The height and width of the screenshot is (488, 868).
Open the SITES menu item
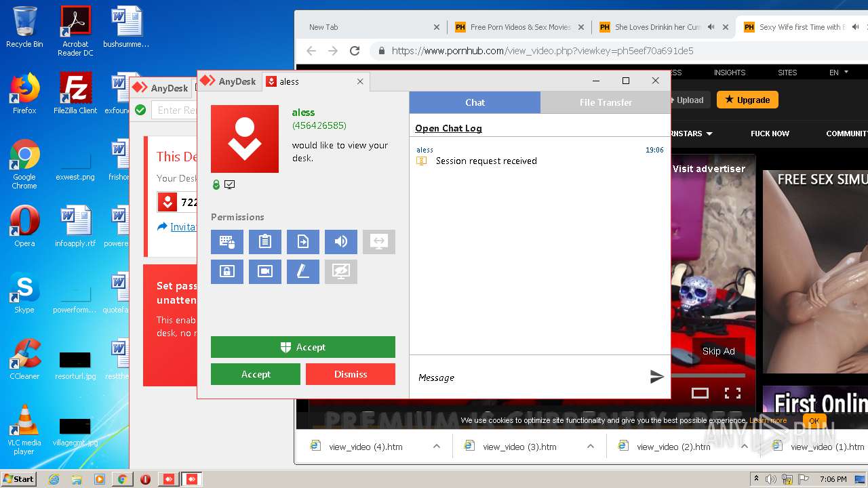point(787,73)
